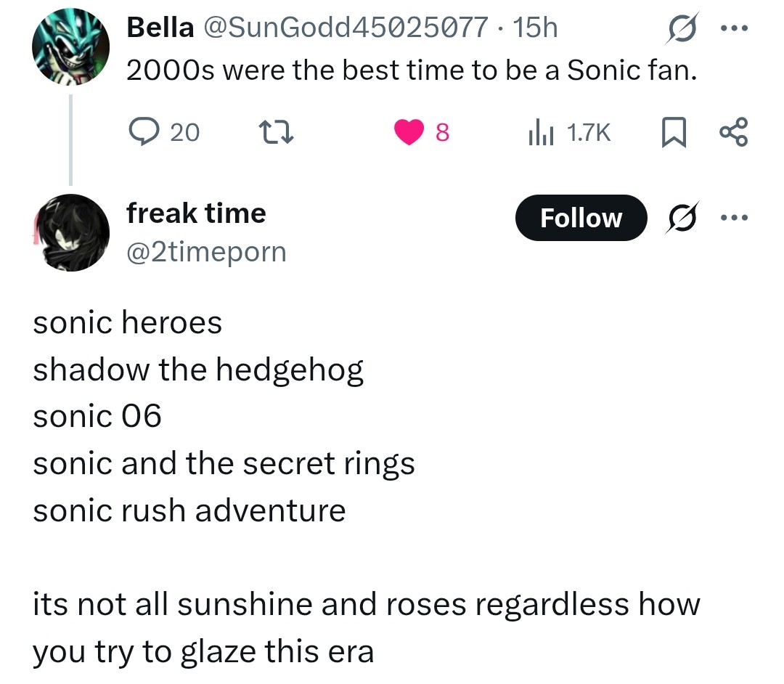Click the Grok icon beside Follow button
Screen dimensions: 784x684
click(682, 218)
